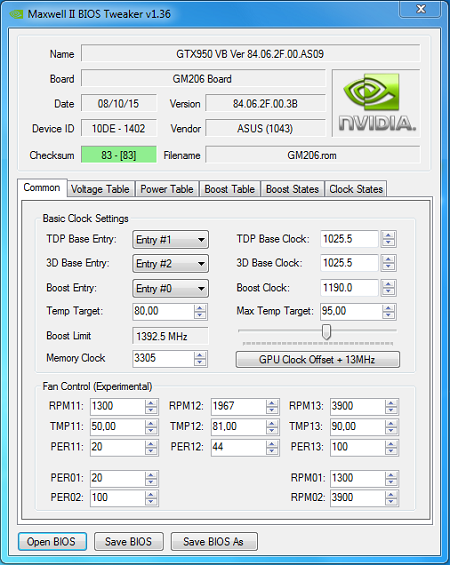Click the Memory Clock value field
The image size is (450, 565).
[x=163, y=359]
